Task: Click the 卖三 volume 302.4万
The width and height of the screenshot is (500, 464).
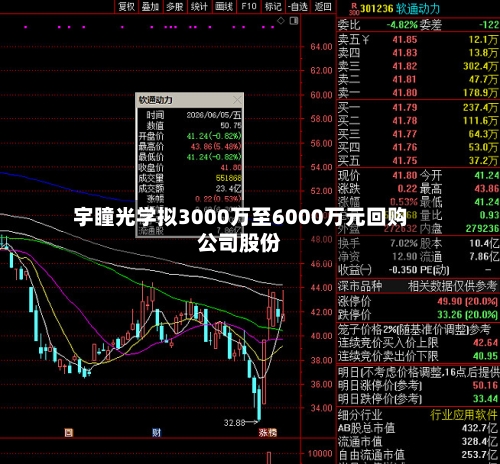Action: pyautogui.click(x=481, y=66)
